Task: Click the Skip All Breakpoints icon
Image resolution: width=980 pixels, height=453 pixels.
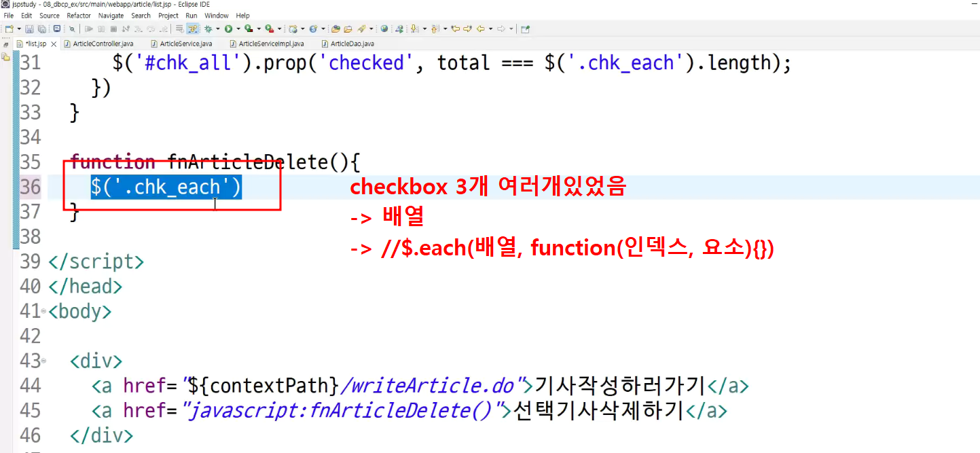Action: pos(72,29)
